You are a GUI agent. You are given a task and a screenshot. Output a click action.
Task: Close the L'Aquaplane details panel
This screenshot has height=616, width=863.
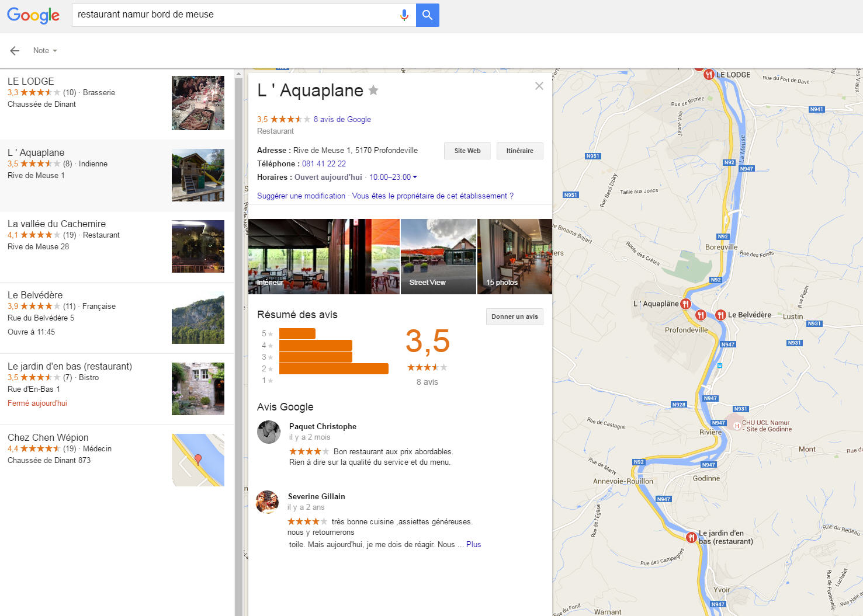[539, 86]
